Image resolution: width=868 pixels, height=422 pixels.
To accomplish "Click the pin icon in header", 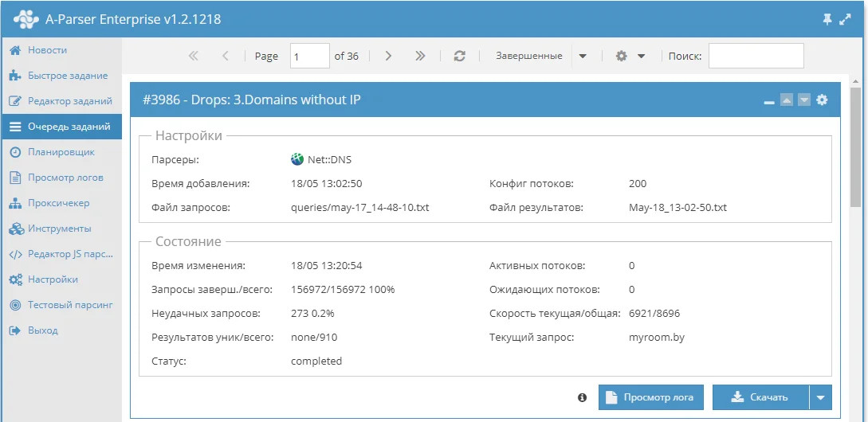I will point(827,19).
